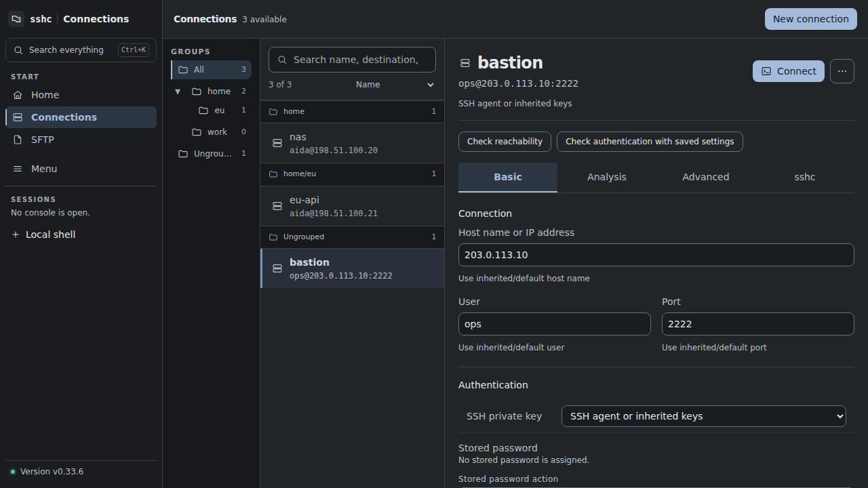Edit the User field
The height and width of the screenshot is (488, 868).
point(555,324)
